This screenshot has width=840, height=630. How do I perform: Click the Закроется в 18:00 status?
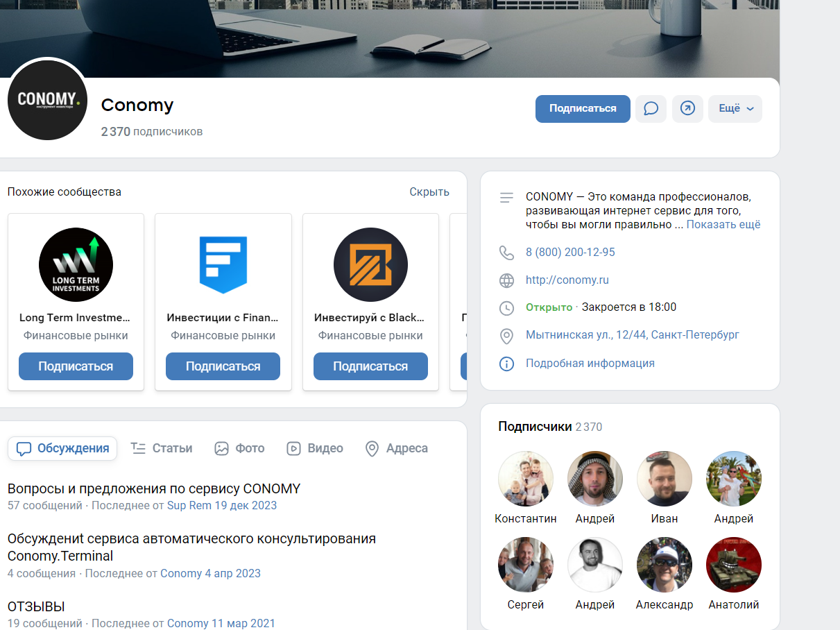(629, 307)
